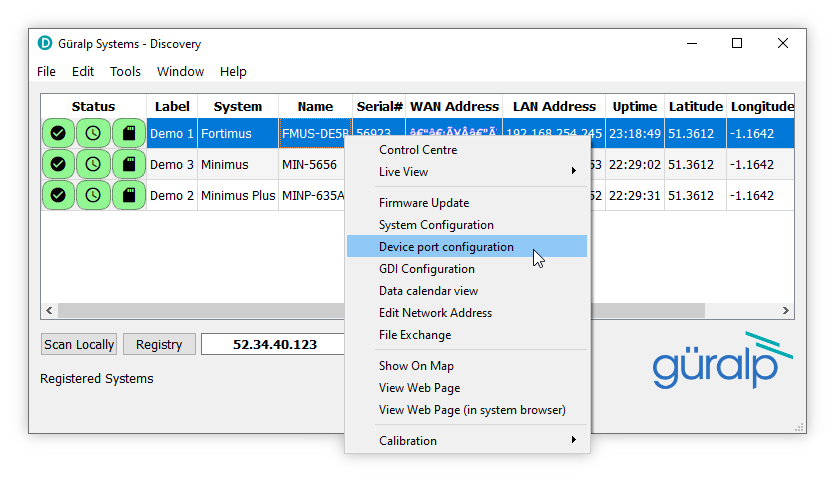Open the Edit menu
This screenshot has width=835, height=482.
tap(83, 71)
